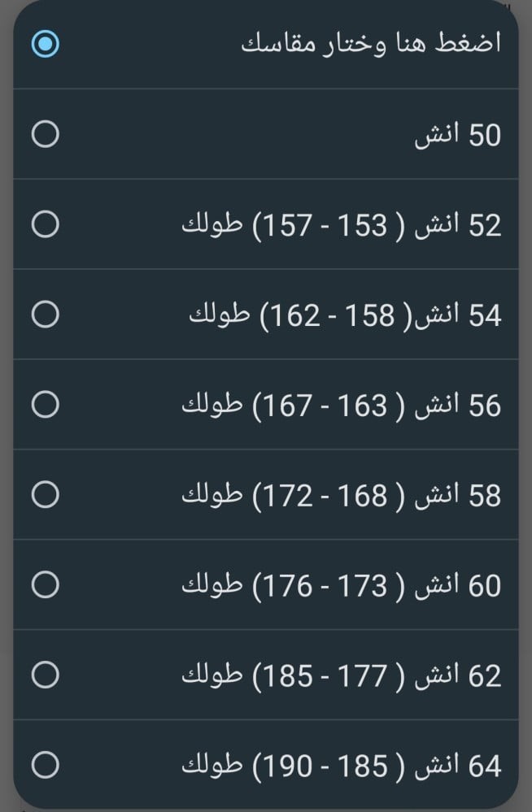
Task: Click the اضغط هنا وختار مقاسك placeholder text
Action: pyautogui.click(x=371, y=44)
